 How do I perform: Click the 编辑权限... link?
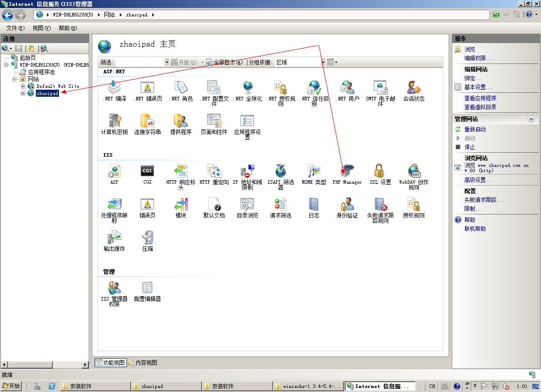point(478,58)
